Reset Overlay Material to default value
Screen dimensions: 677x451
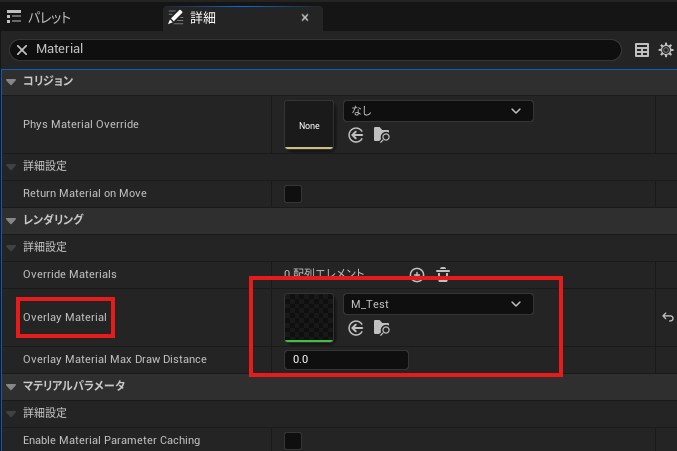(667, 317)
